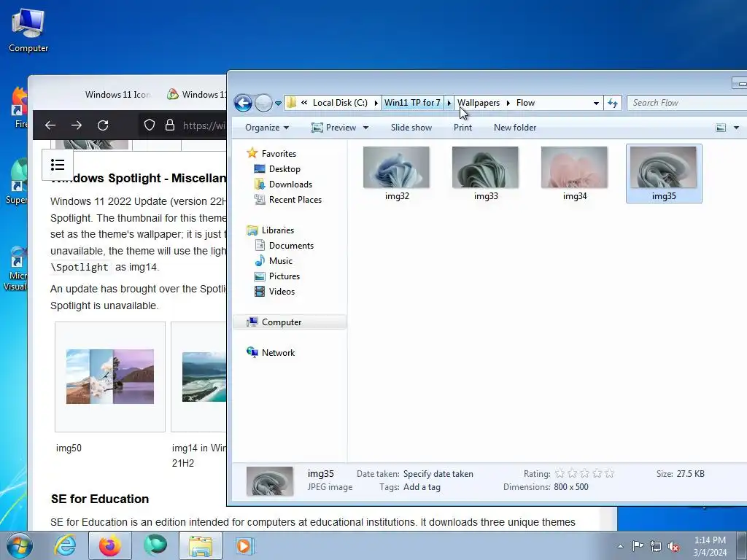Screen dimensions: 747x560
Task: Open Downloads in the navigation pane
Action: pyautogui.click(x=290, y=184)
